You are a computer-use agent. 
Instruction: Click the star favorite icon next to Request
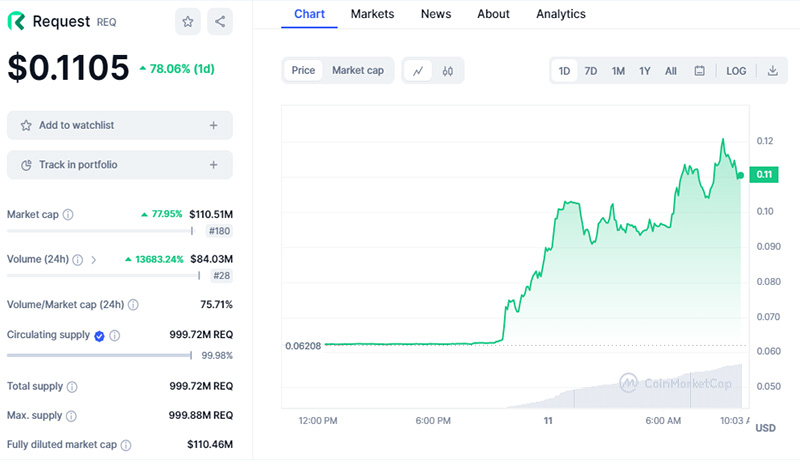tap(188, 21)
